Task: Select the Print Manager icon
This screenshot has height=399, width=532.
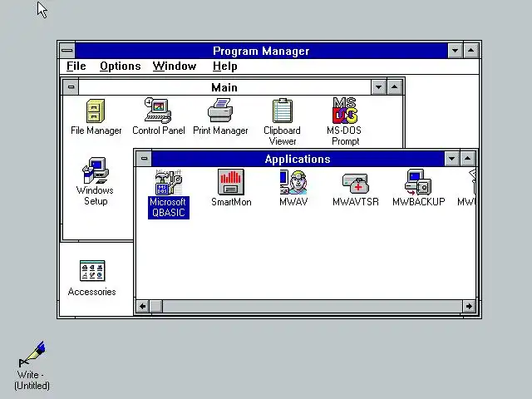Action: (220, 116)
